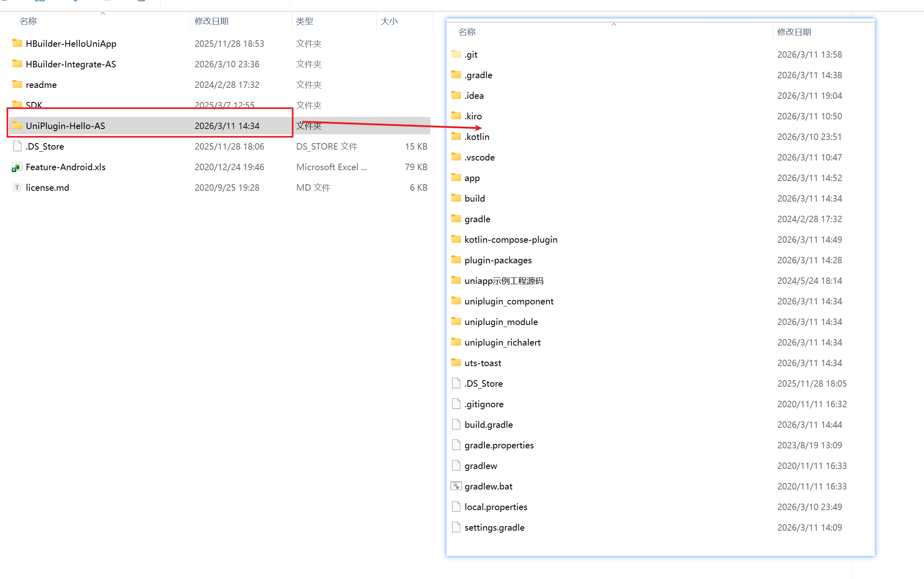Viewport: 924px width, 579px height.
Task: Click the .DS_Store file icon in left list
Action: [x=17, y=146]
